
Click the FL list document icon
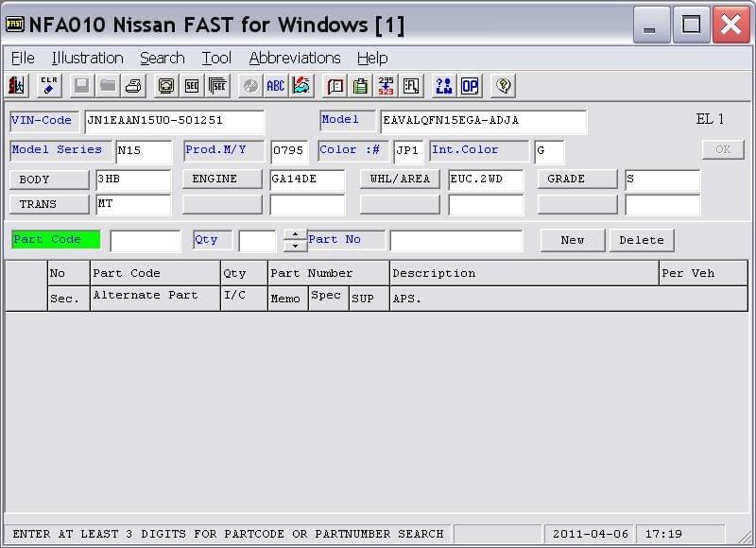pos(411,86)
